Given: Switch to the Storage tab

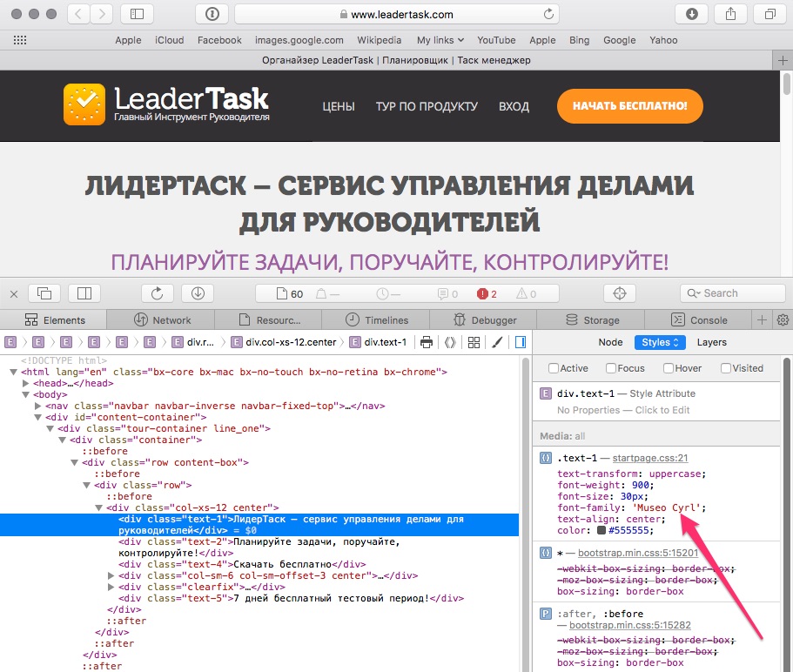Looking at the screenshot, I should pos(591,320).
